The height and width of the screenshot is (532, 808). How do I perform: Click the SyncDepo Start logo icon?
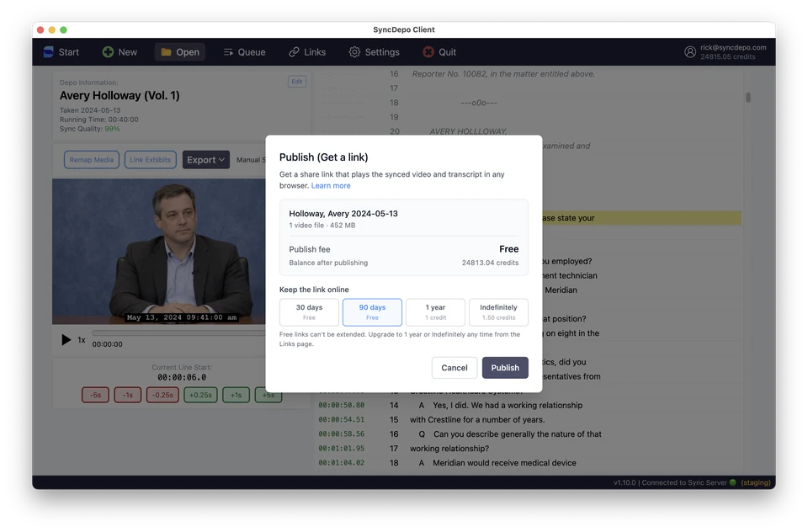pos(49,52)
